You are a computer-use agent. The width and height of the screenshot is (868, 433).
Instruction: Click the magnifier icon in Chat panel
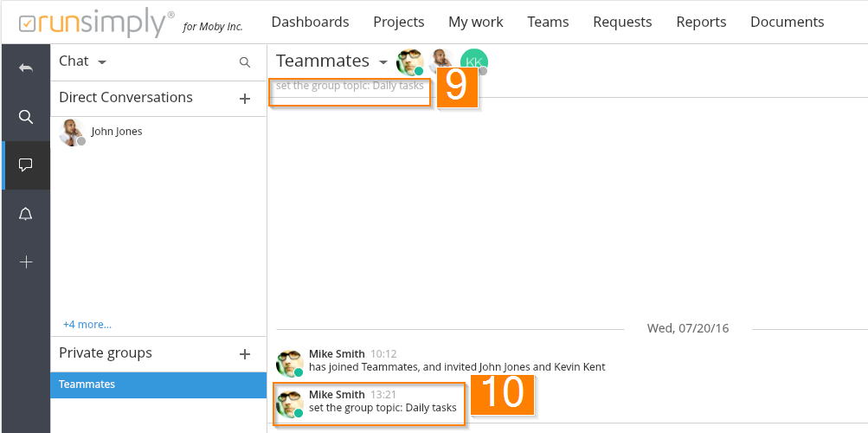tap(245, 62)
